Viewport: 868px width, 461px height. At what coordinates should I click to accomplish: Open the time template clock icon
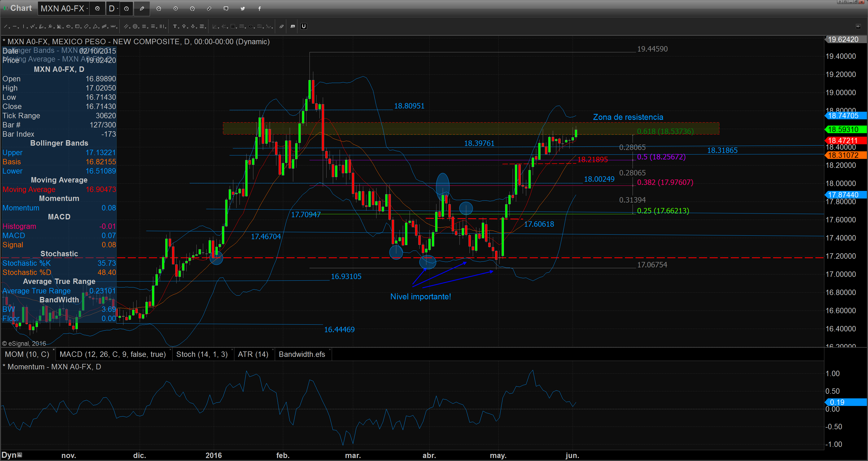point(126,9)
